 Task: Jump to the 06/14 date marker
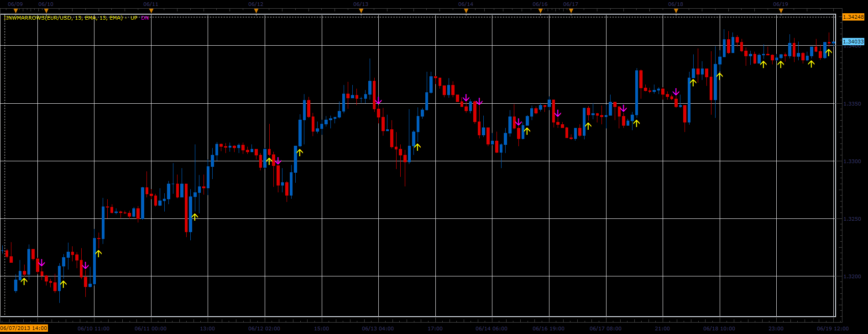coord(465,11)
